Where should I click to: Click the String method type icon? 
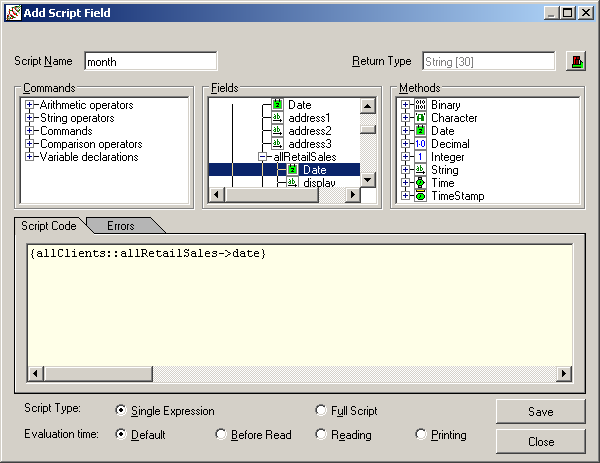click(x=420, y=170)
